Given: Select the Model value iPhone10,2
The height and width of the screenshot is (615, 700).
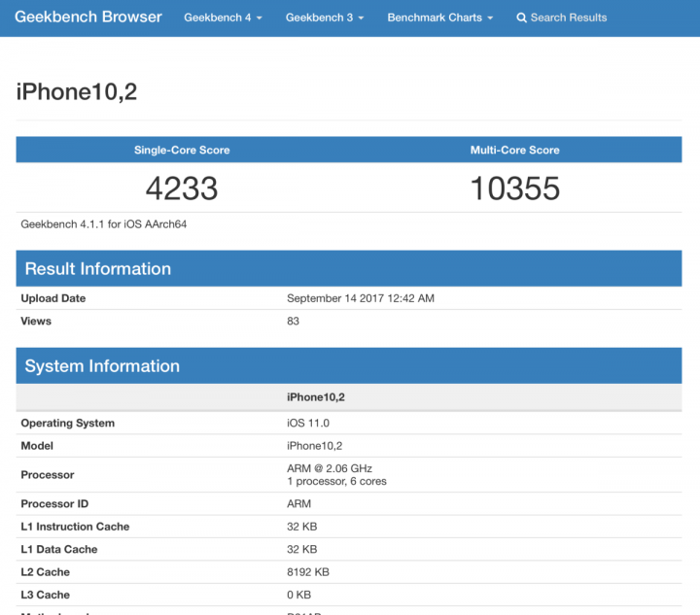Looking at the screenshot, I should (x=314, y=446).
